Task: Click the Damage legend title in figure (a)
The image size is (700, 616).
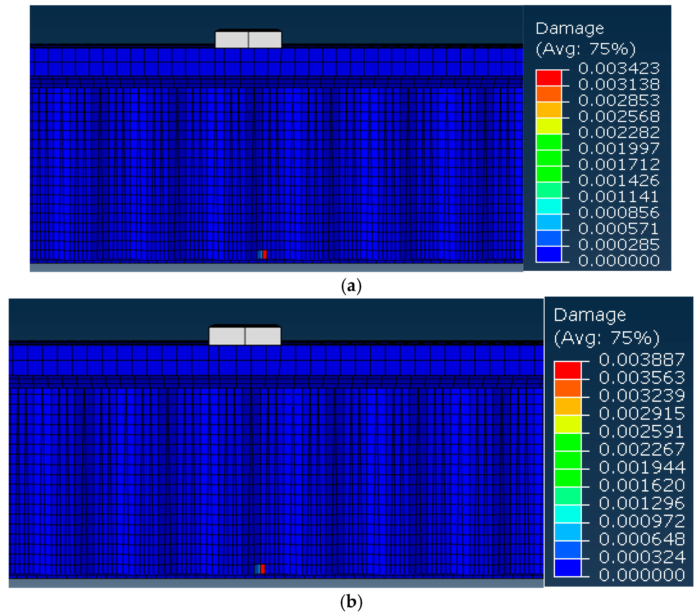Action: tap(570, 28)
